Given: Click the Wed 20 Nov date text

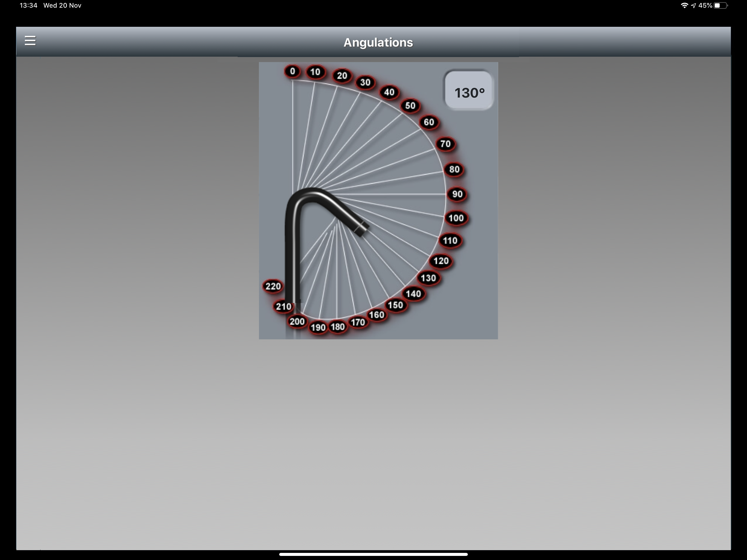Looking at the screenshot, I should tap(62, 5).
